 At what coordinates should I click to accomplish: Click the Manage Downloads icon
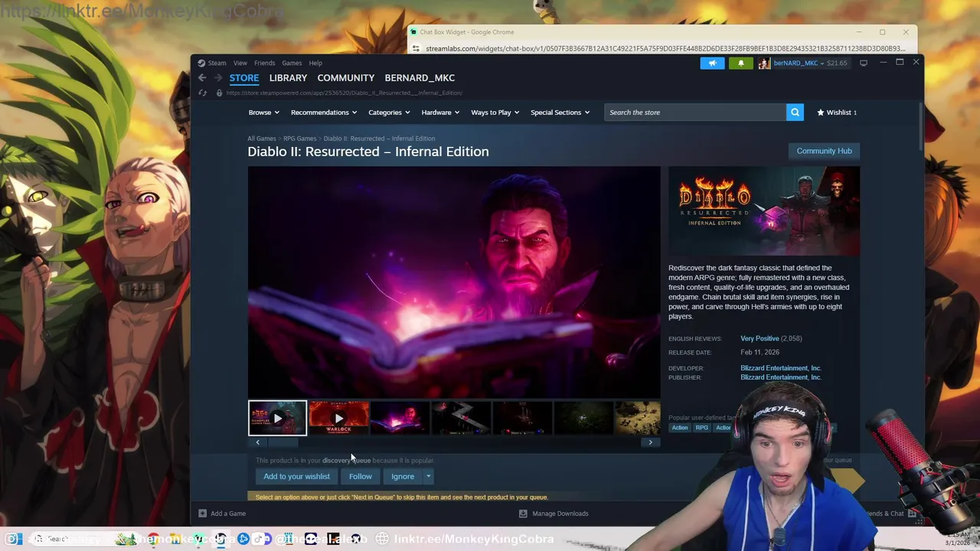[523, 514]
